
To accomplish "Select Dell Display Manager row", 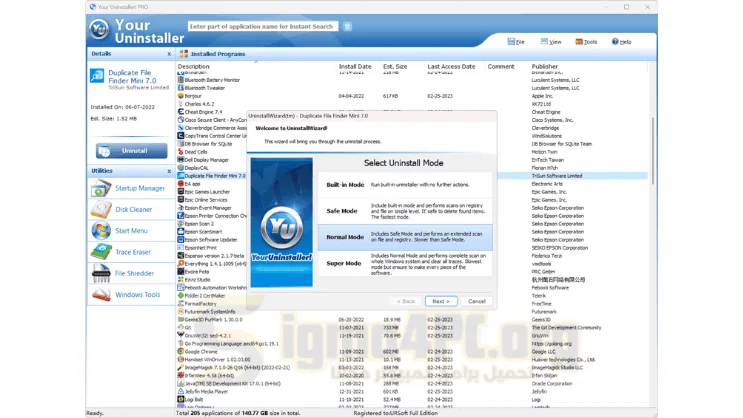I will (x=212, y=160).
